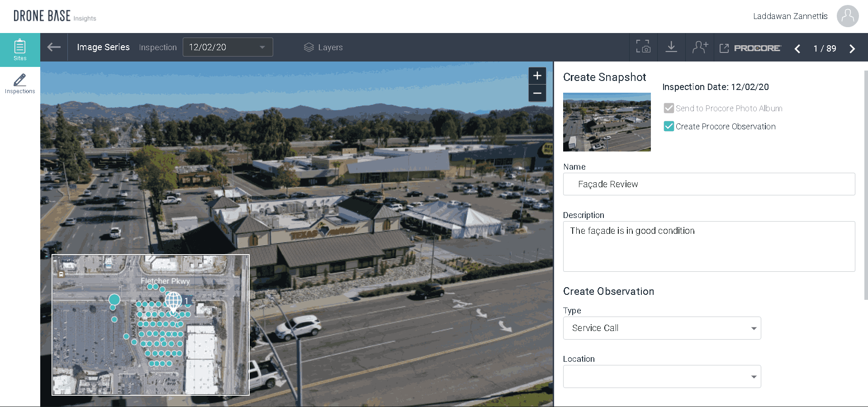Click the Description text area

[x=709, y=246]
